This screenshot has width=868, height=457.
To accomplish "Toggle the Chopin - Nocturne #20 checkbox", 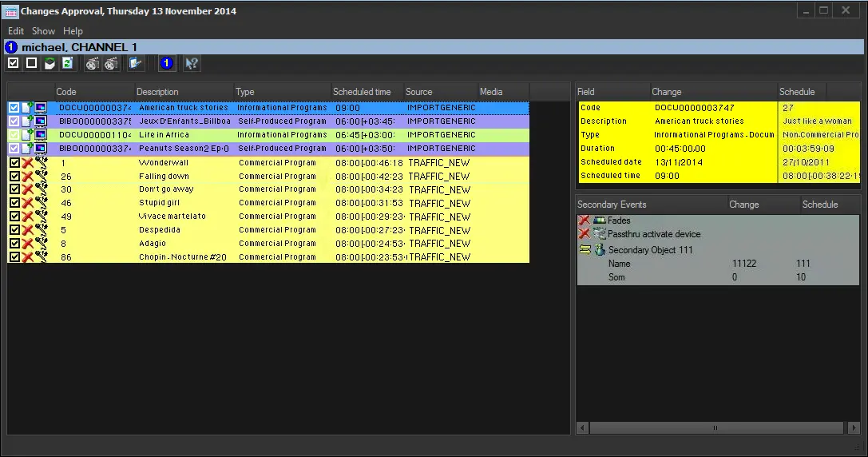I will [14, 257].
